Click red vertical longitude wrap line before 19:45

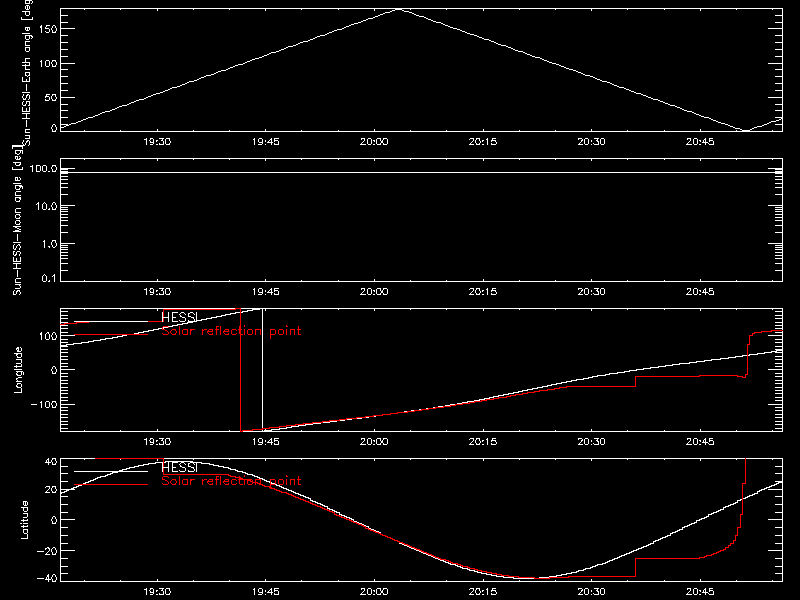point(240,370)
